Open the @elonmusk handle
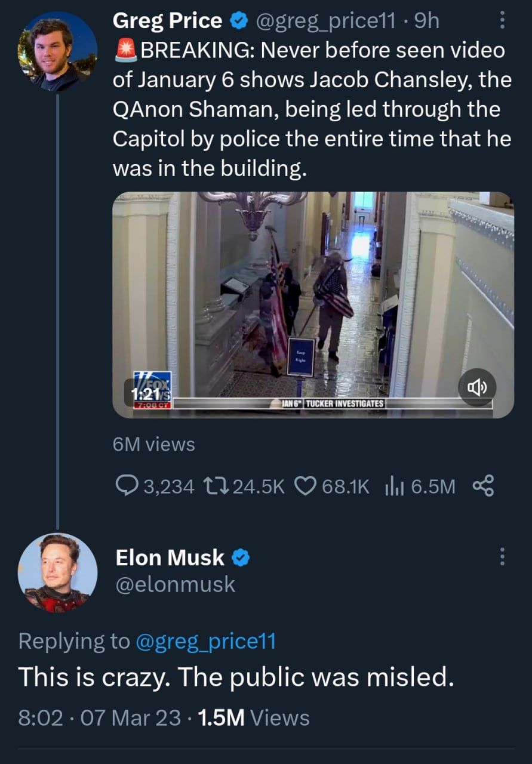The image size is (532, 764). click(x=175, y=584)
